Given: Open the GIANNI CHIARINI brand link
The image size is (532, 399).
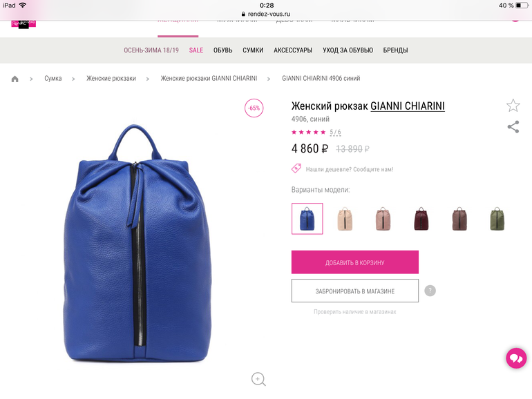Looking at the screenshot, I should 408,106.
